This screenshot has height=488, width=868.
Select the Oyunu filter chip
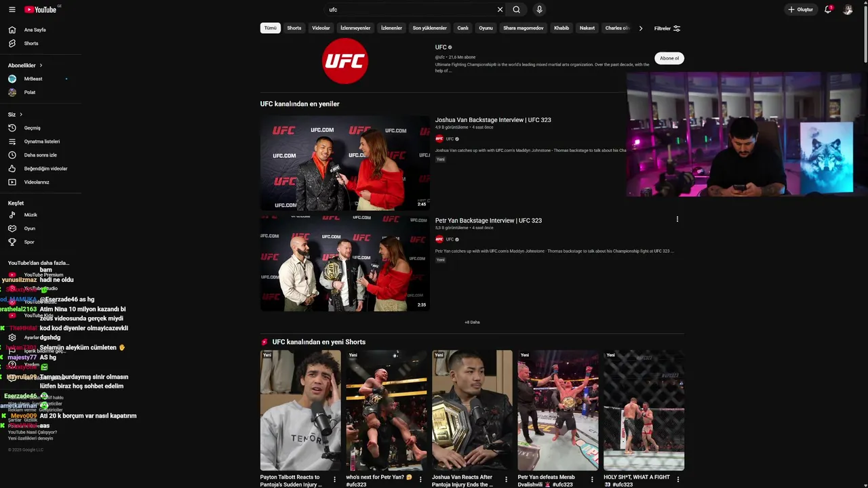point(486,28)
